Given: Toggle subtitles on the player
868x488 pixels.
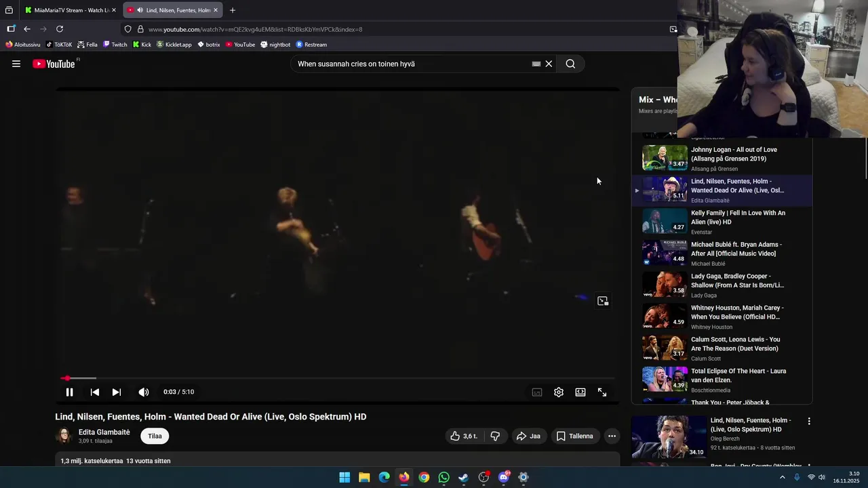Looking at the screenshot, I should 537,392.
